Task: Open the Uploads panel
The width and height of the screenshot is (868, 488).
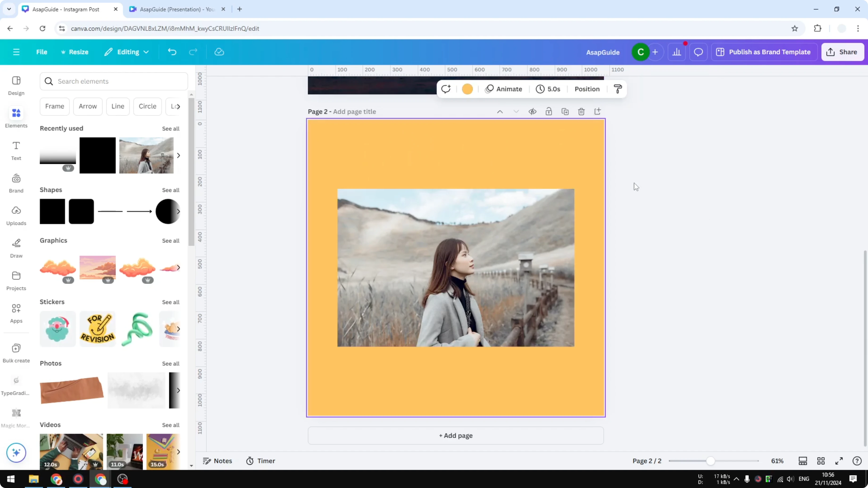Action: pos(16,215)
